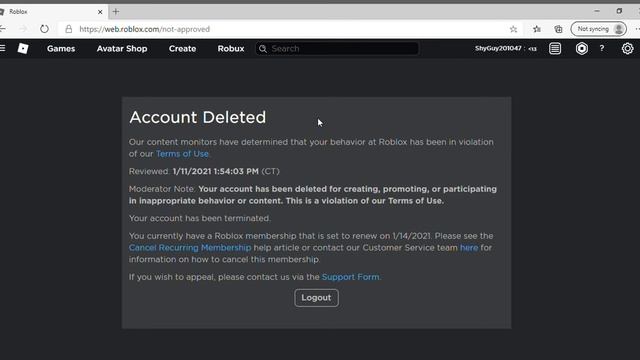
Task: Open Cancel Recurring Membership help article
Action: (190, 248)
